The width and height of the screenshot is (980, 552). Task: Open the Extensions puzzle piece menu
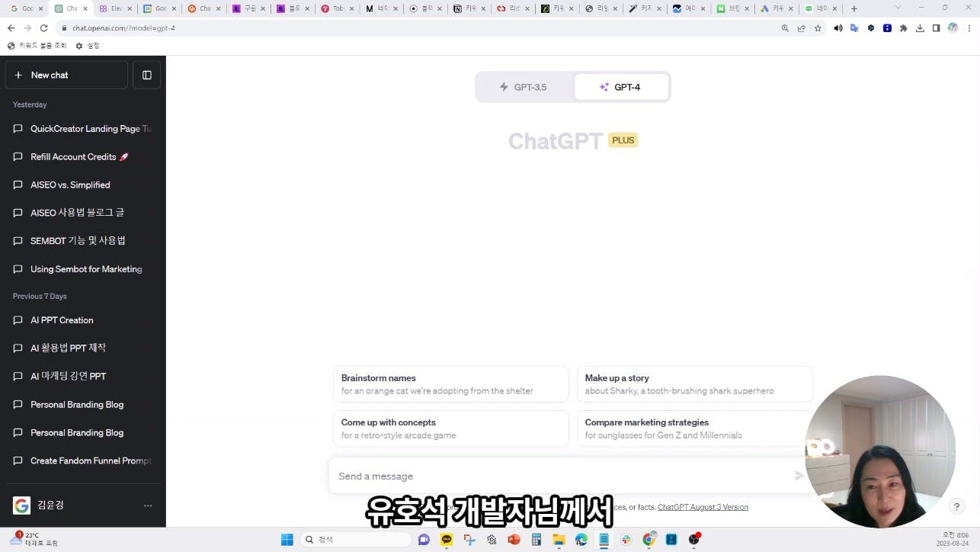(x=904, y=28)
